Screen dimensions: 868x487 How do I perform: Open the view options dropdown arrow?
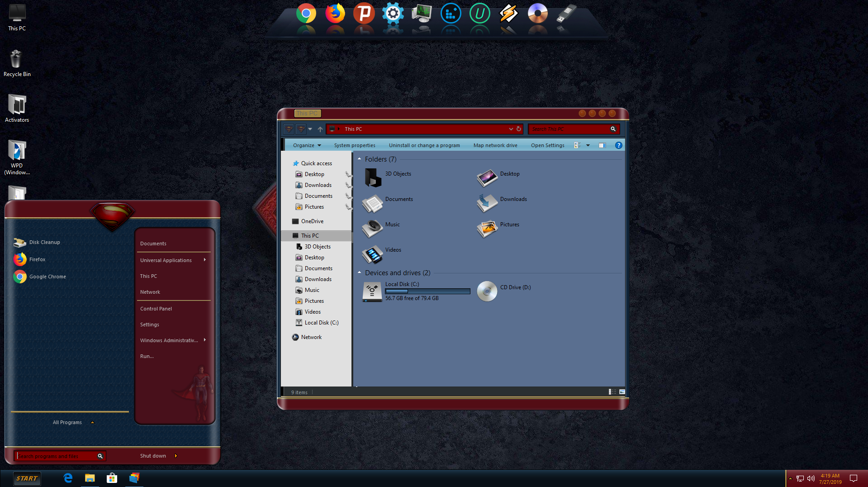click(x=588, y=145)
